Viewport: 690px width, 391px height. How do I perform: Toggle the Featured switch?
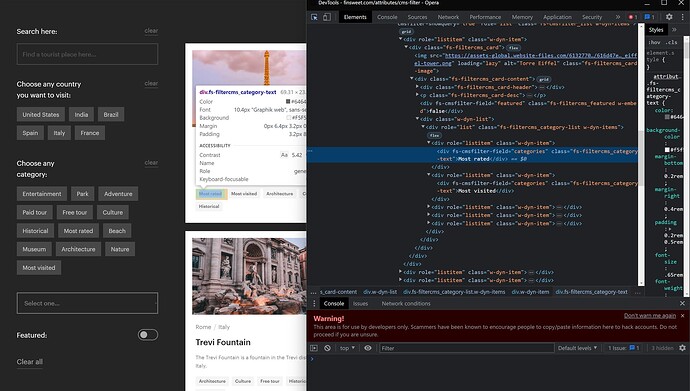coord(147,335)
